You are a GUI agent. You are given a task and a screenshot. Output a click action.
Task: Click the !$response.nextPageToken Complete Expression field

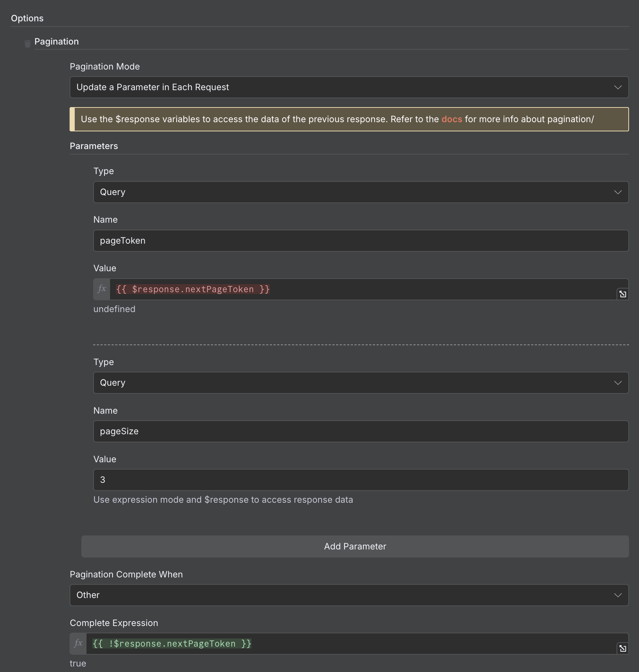coord(350,644)
